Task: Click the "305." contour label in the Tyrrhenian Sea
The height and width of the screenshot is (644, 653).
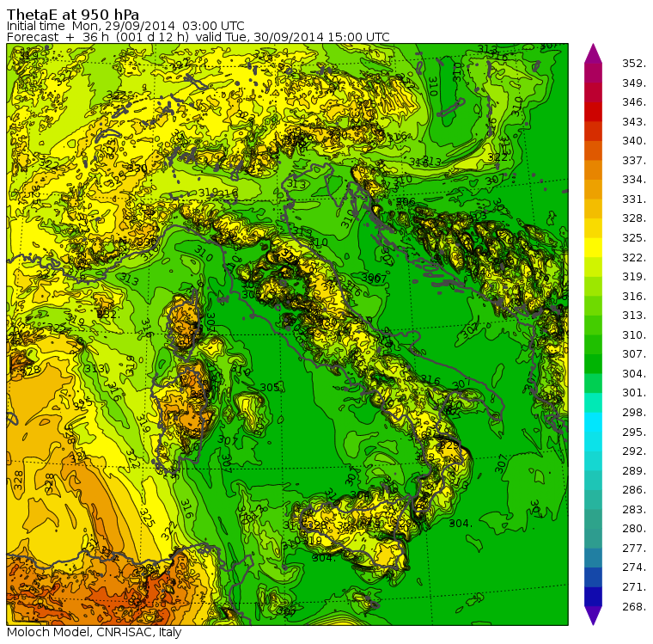Action: [272, 387]
